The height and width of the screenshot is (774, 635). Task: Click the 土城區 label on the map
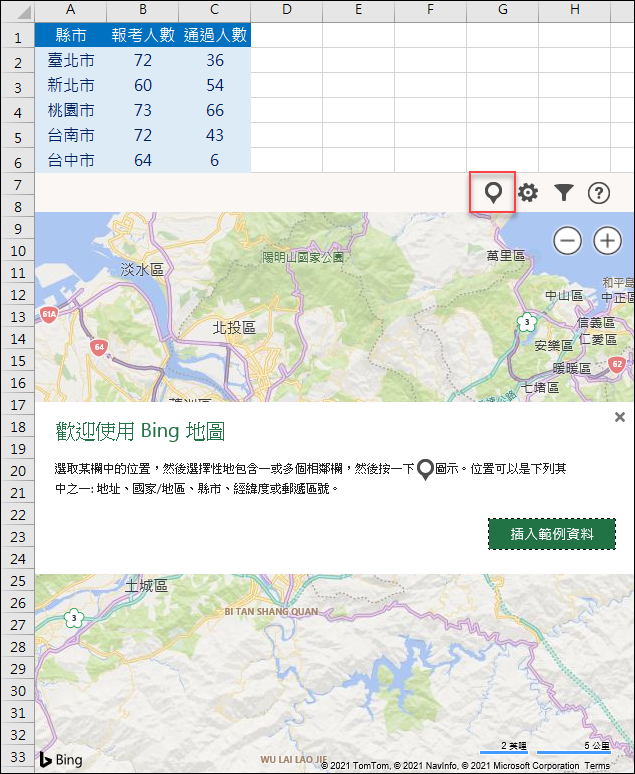[x=146, y=586]
